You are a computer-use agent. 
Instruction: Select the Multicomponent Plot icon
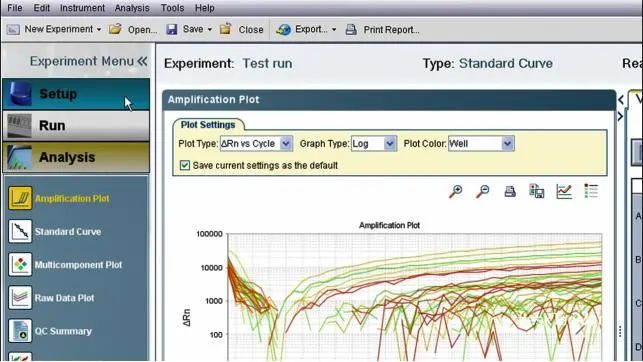(20, 264)
